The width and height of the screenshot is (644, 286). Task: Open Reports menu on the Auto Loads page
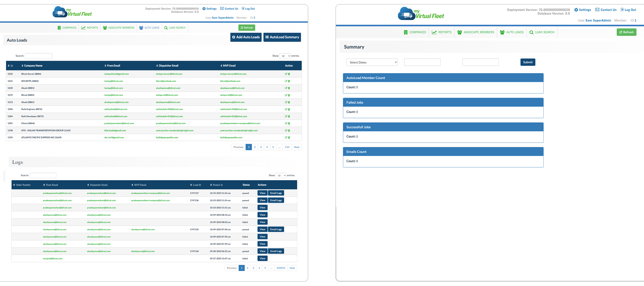tap(90, 28)
